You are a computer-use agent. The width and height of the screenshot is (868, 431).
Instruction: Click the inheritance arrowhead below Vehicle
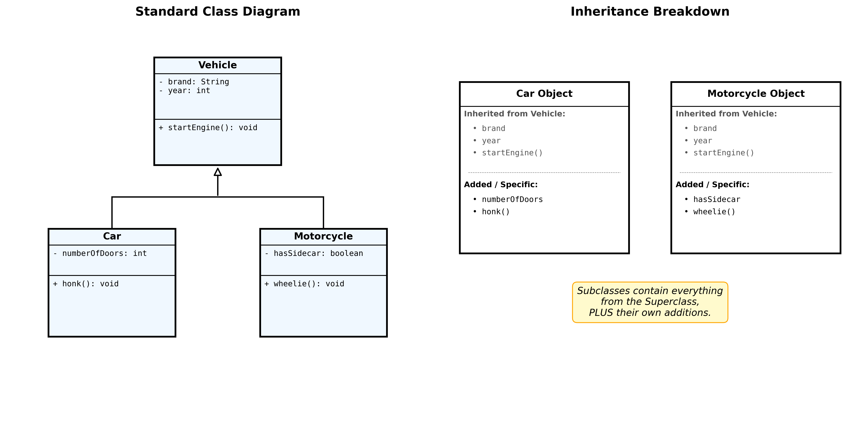pyautogui.click(x=218, y=172)
